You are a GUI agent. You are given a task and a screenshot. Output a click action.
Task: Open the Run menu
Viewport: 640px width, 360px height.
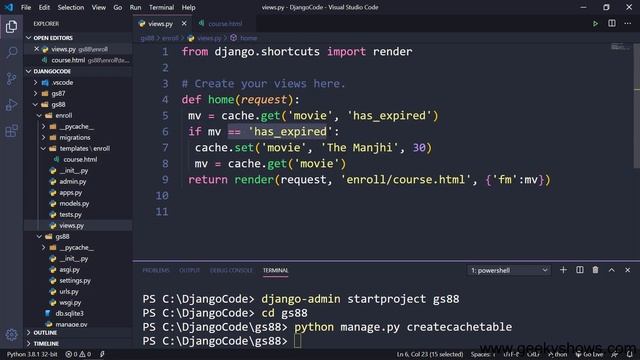click(x=135, y=7)
